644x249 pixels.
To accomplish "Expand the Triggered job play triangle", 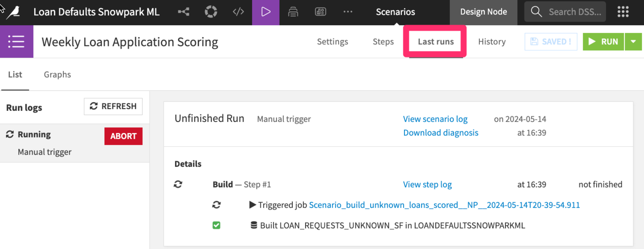I will 252,205.
